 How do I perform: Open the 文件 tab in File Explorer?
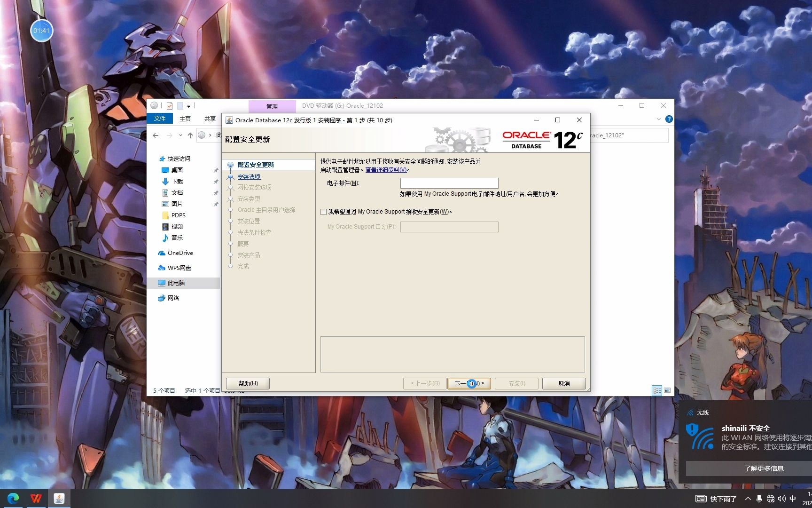(160, 119)
